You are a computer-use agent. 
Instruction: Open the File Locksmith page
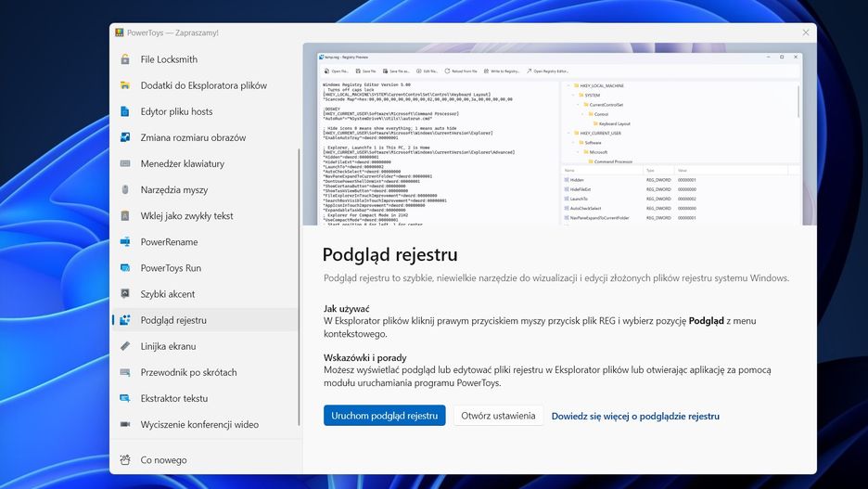(205, 59)
